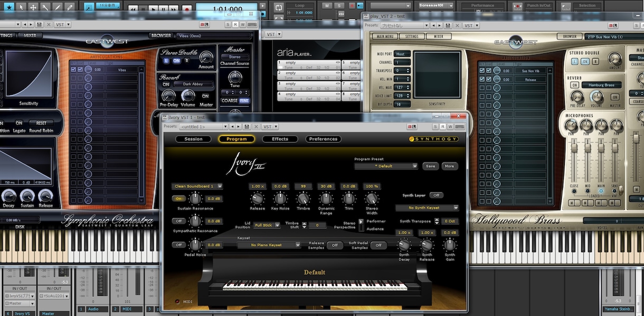The height and width of the screenshot is (316, 644).
Task: Turn the Ivory Release knob
Action: 257,198
